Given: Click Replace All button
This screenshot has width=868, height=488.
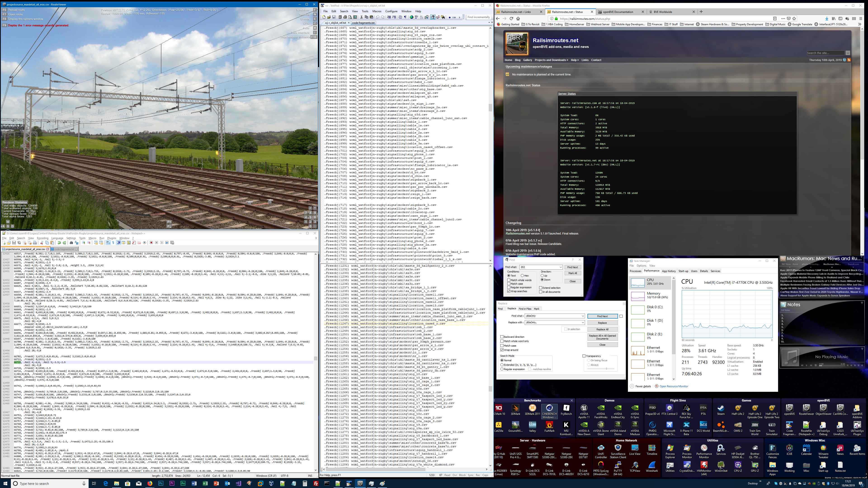Looking at the screenshot, I should (x=602, y=329).
